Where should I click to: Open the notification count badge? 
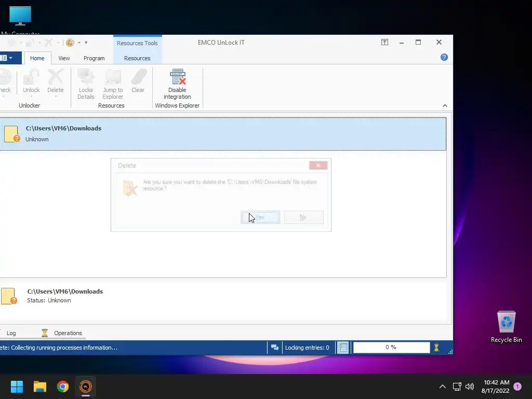(517, 387)
